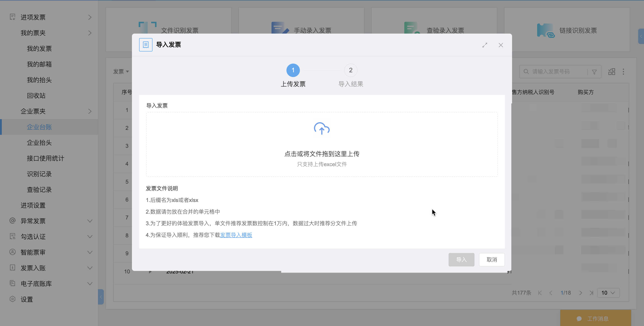644x326 pixels.
Task: Open the 工作消息 button
Action: (595, 318)
